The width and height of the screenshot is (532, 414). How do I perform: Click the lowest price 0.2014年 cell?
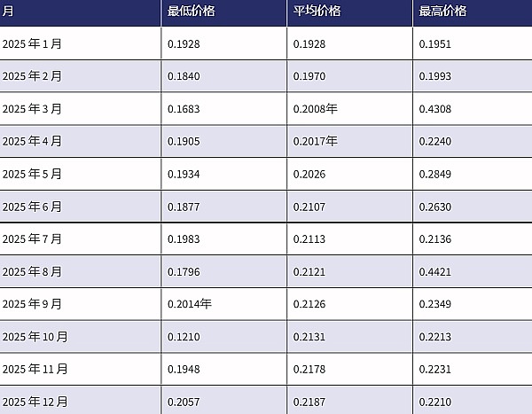[x=189, y=304]
